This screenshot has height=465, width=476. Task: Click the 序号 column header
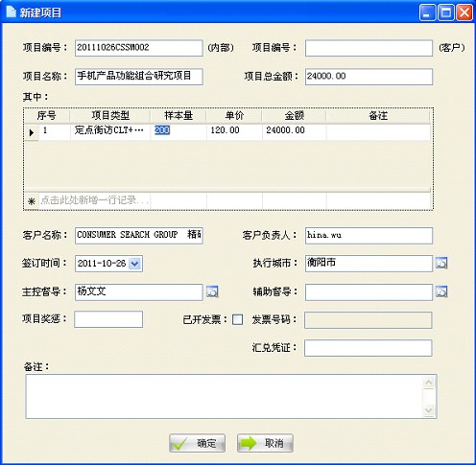(x=47, y=115)
